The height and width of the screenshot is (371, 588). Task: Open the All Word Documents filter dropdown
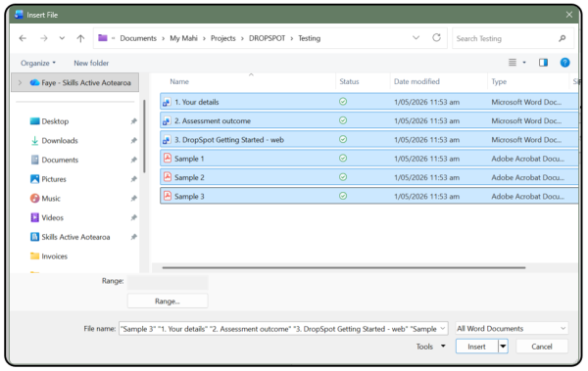(x=512, y=328)
